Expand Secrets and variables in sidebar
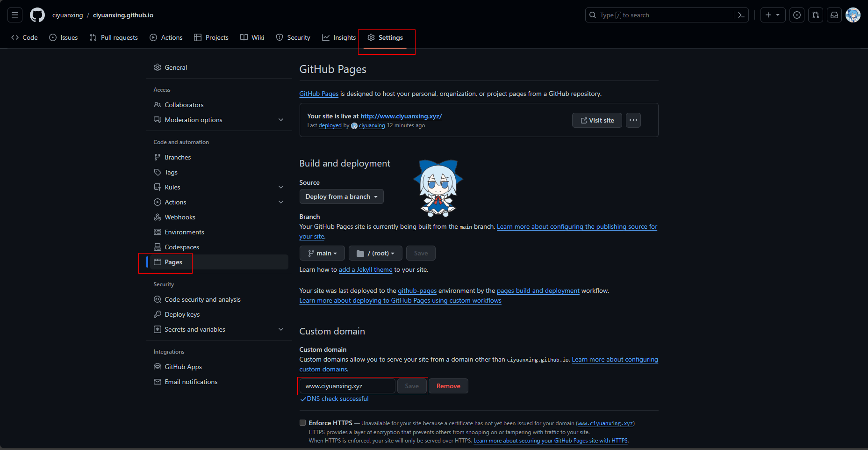 tap(281, 329)
